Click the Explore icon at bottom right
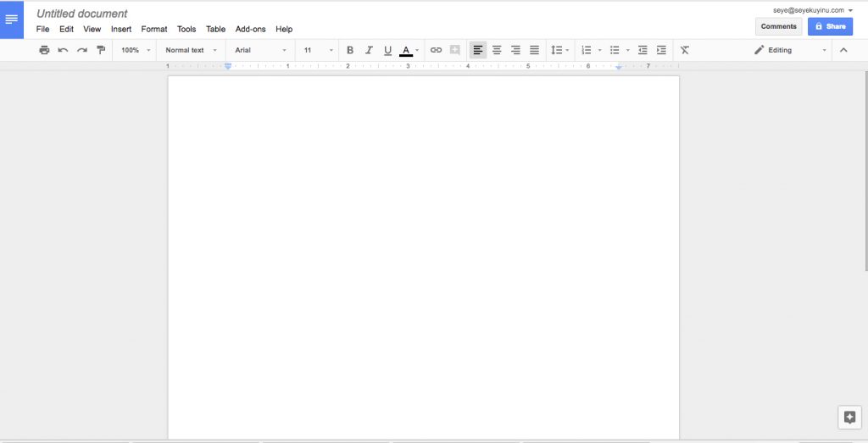Viewport: 868px width, 443px height. pyautogui.click(x=849, y=417)
